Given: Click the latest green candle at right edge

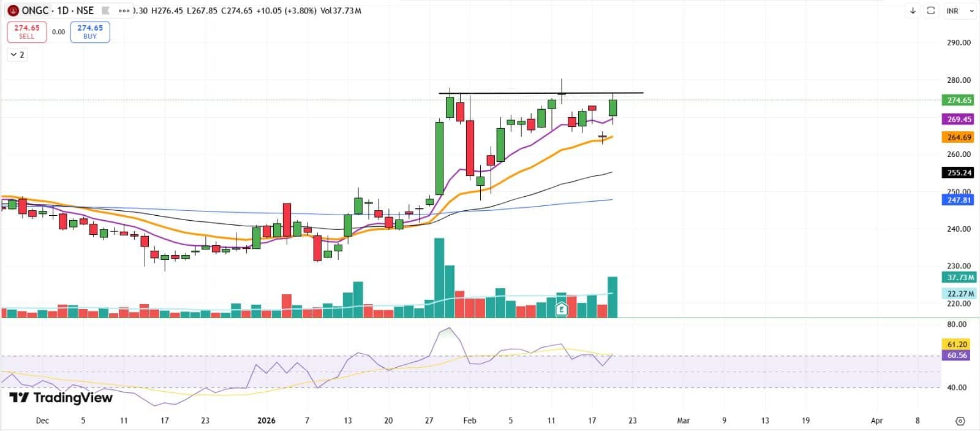Looking at the screenshot, I should coord(612,108).
